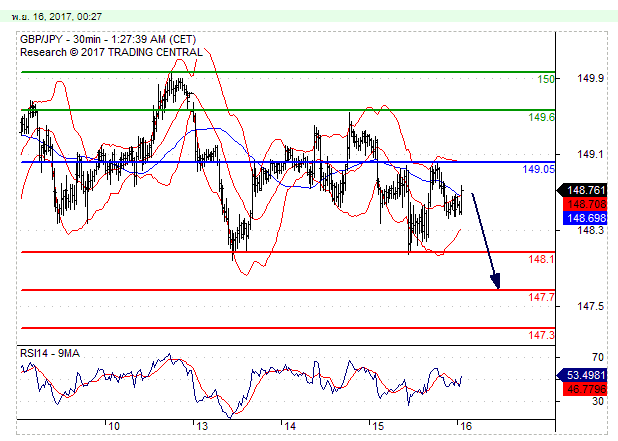This screenshot has width=618, height=441.
Task: Click the blue 149.05 pivot label
Action: coord(538,169)
